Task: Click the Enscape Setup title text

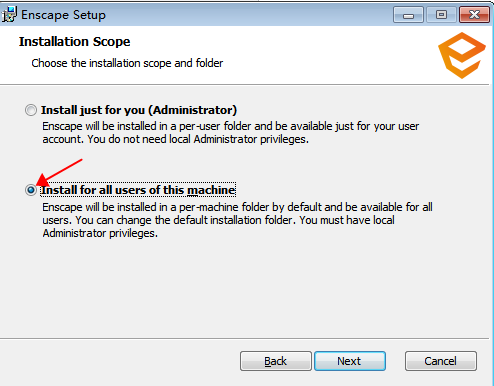Action: 63,15
